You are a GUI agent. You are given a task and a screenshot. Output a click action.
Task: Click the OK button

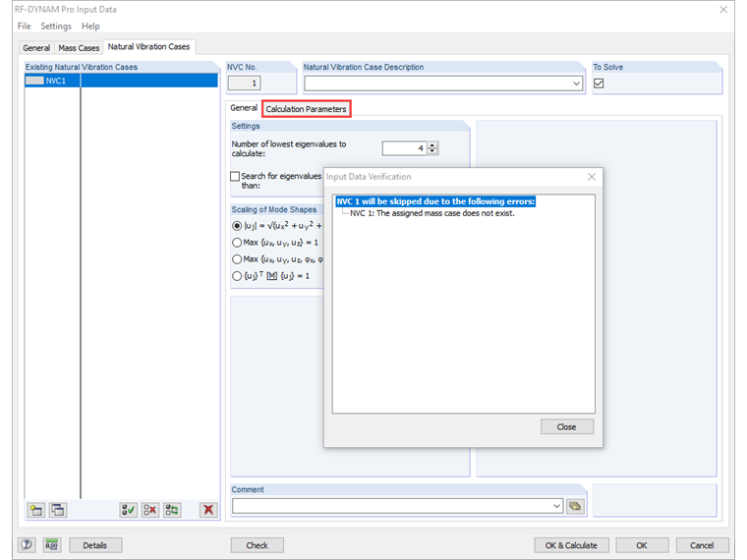(642, 545)
